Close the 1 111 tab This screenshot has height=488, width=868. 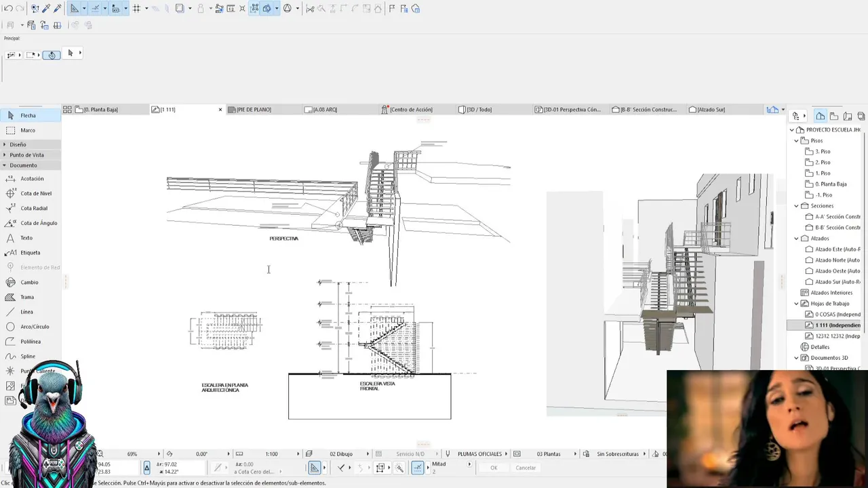220,109
